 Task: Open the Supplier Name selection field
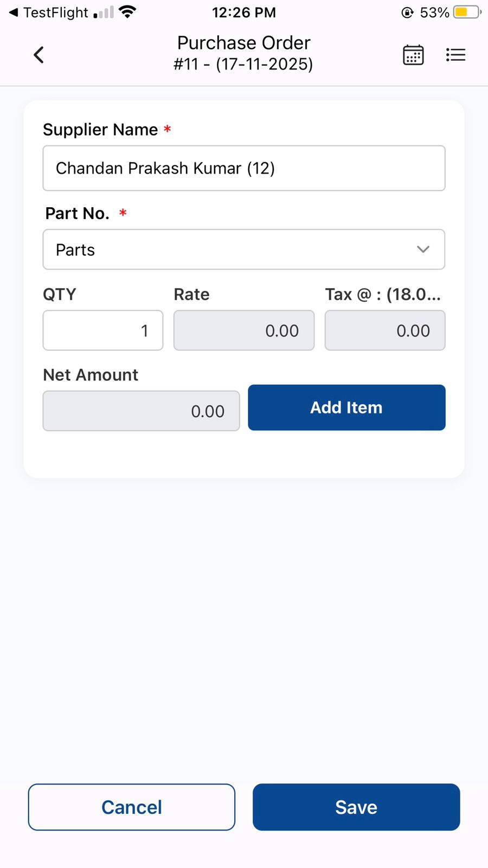tap(244, 168)
